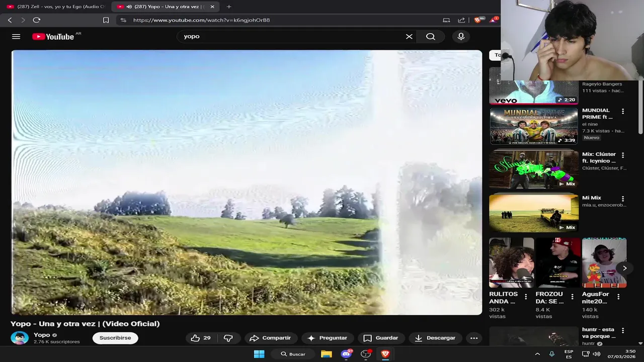Viewport: 644px width, 362px height.
Task: Open the YouTube hamburger guide menu
Action: pyautogui.click(x=16, y=36)
